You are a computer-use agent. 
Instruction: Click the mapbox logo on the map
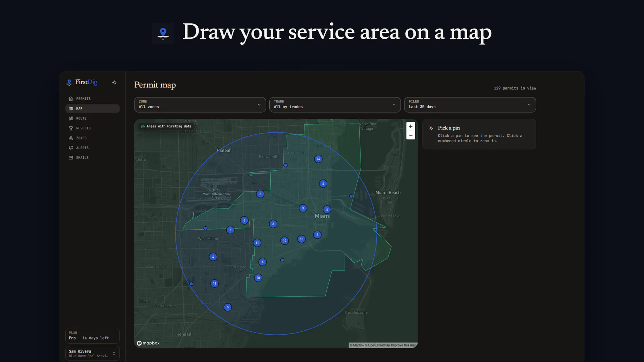[x=148, y=343]
